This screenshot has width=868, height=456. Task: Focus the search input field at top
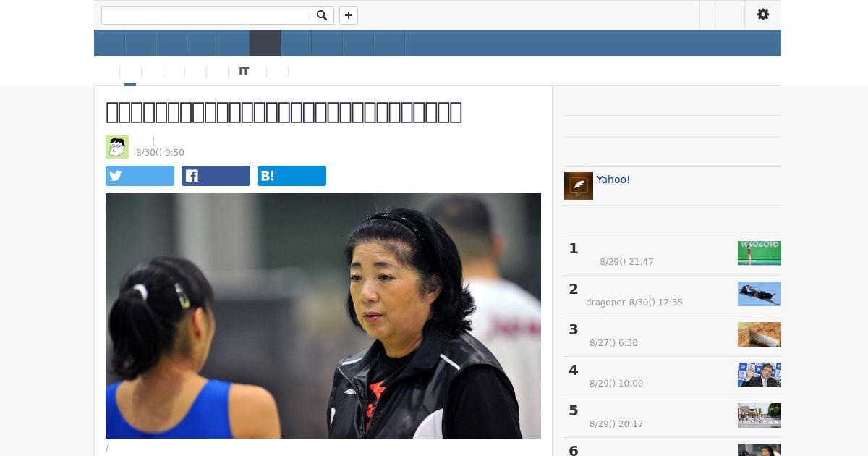(x=206, y=15)
